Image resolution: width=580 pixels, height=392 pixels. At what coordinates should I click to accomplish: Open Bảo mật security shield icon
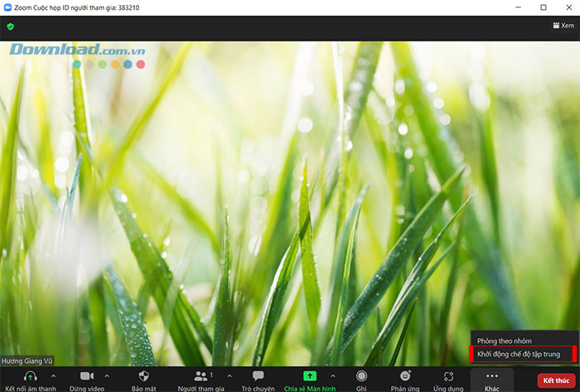pyautogui.click(x=143, y=376)
